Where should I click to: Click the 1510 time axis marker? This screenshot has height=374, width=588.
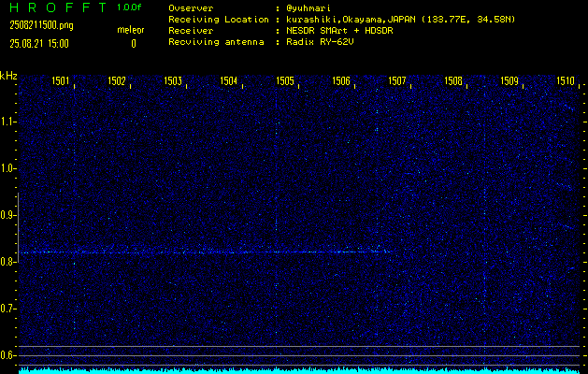point(566,81)
